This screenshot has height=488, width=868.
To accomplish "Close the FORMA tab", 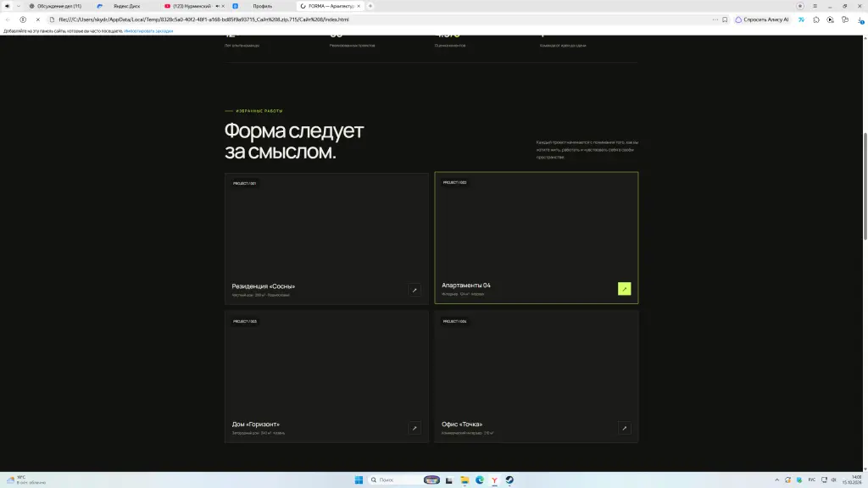I will [x=359, y=6].
